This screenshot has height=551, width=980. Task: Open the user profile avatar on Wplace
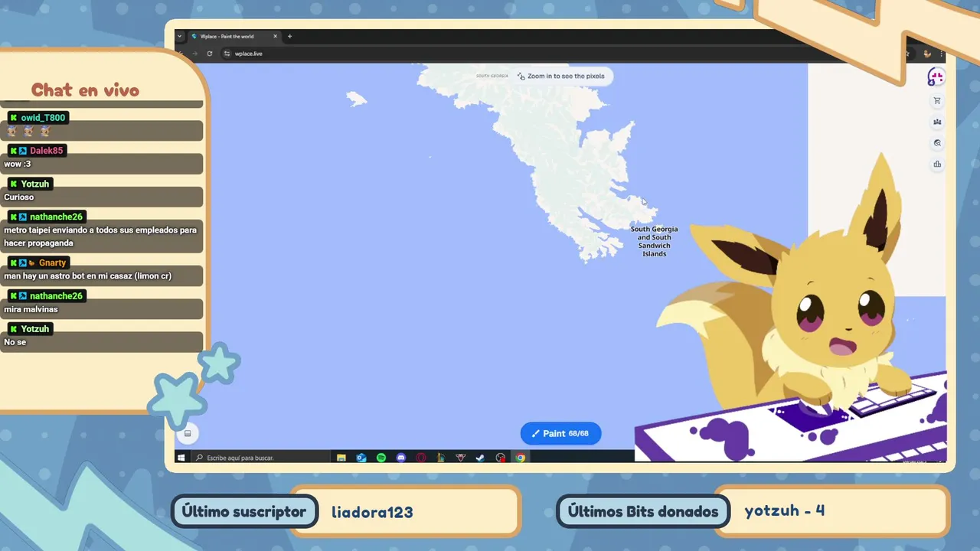click(936, 77)
